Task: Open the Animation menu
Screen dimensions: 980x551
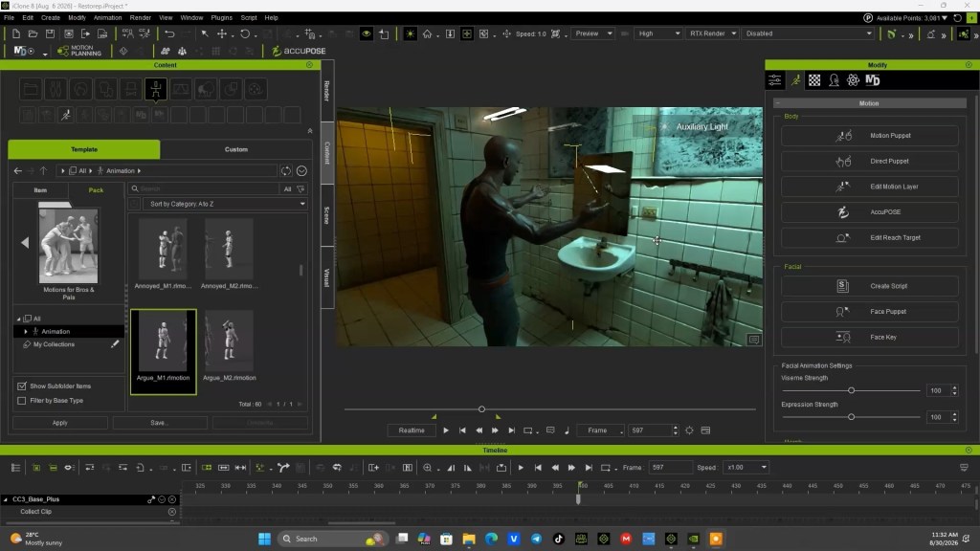Action: tap(107, 17)
